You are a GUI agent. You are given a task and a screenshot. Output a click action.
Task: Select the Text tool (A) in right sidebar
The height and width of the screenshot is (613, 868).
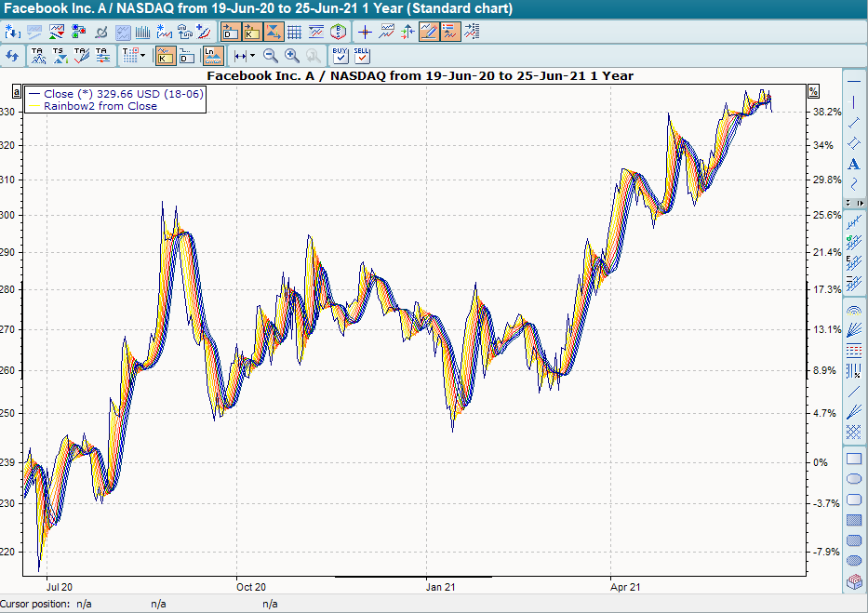pyautogui.click(x=853, y=166)
